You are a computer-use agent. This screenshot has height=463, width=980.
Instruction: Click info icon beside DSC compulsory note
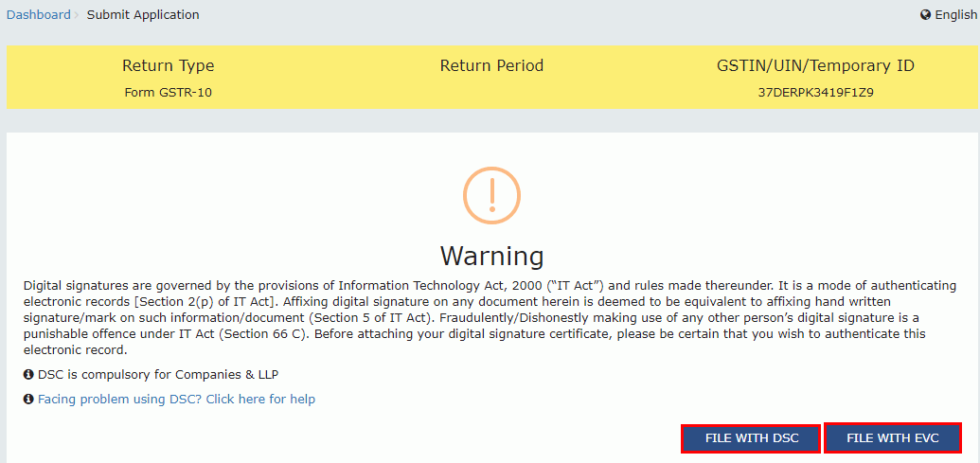point(28,374)
